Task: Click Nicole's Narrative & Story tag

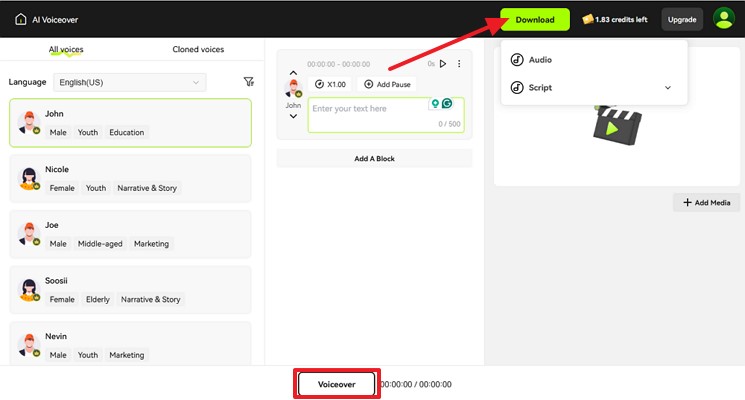Action: (x=147, y=188)
